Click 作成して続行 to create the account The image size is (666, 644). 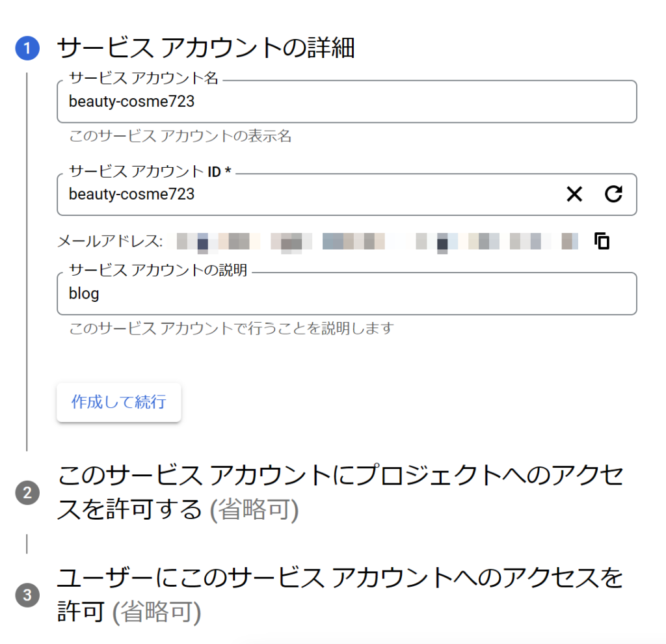point(118,403)
